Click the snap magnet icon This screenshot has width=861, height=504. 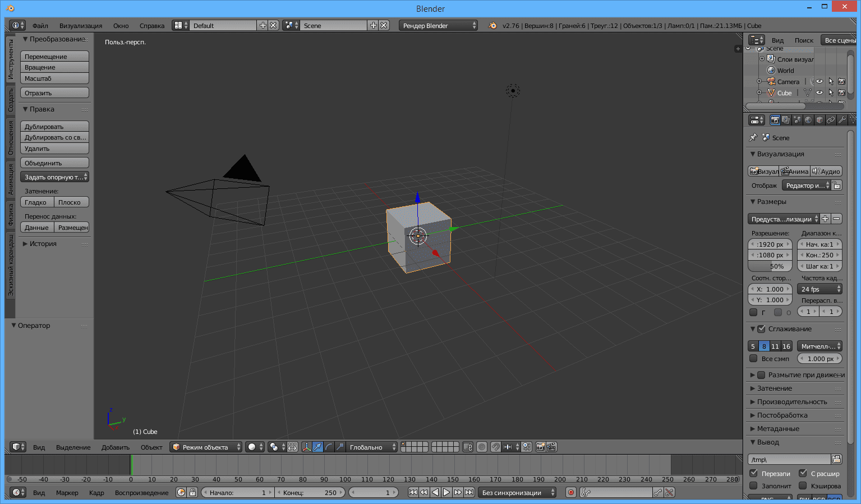coord(495,447)
